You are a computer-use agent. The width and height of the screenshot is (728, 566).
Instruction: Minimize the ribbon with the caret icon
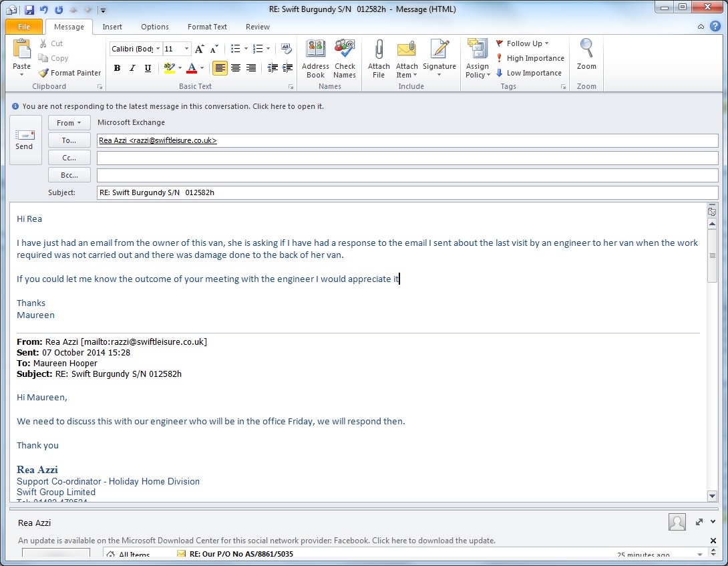pos(701,27)
